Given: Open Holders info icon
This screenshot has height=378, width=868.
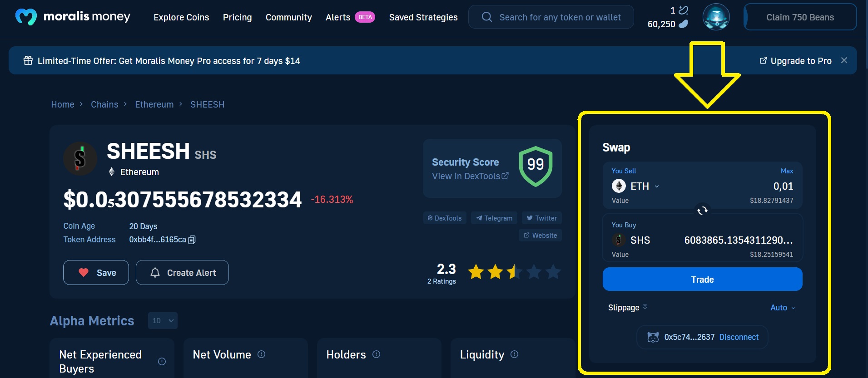Looking at the screenshot, I should [376, 354].
